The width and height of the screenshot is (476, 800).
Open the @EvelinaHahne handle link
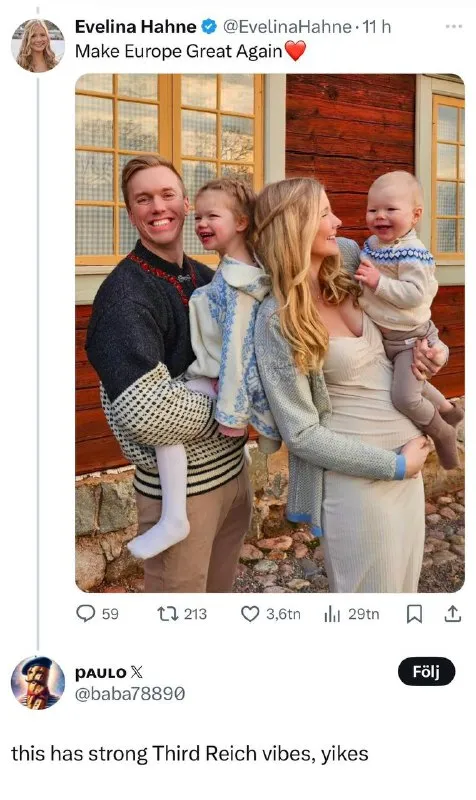pos(287,27)
